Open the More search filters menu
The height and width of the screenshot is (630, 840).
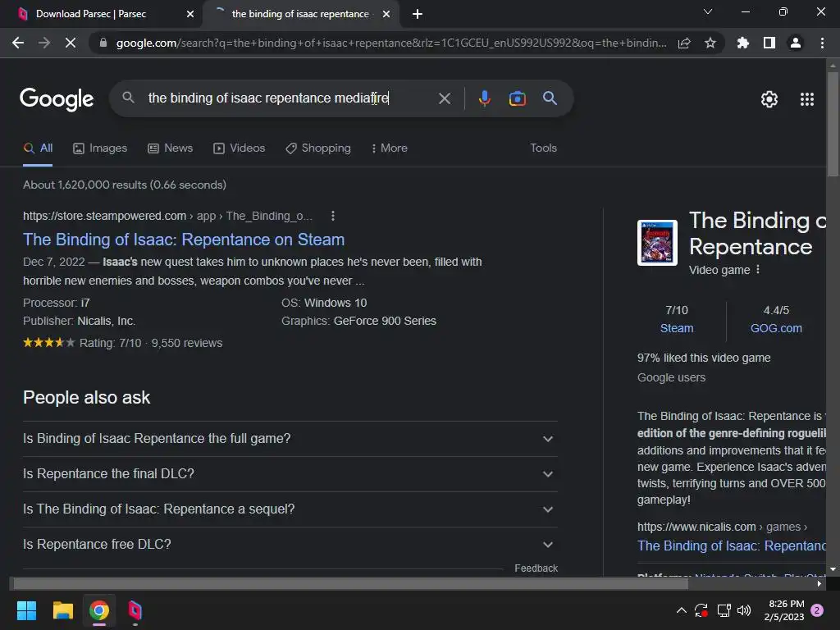click(390, 148)
